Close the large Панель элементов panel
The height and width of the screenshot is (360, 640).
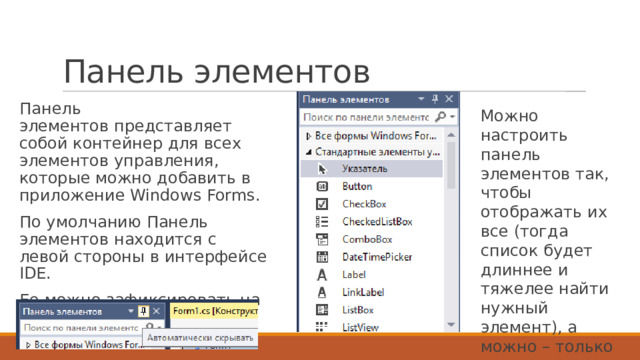tap(449, 99)
